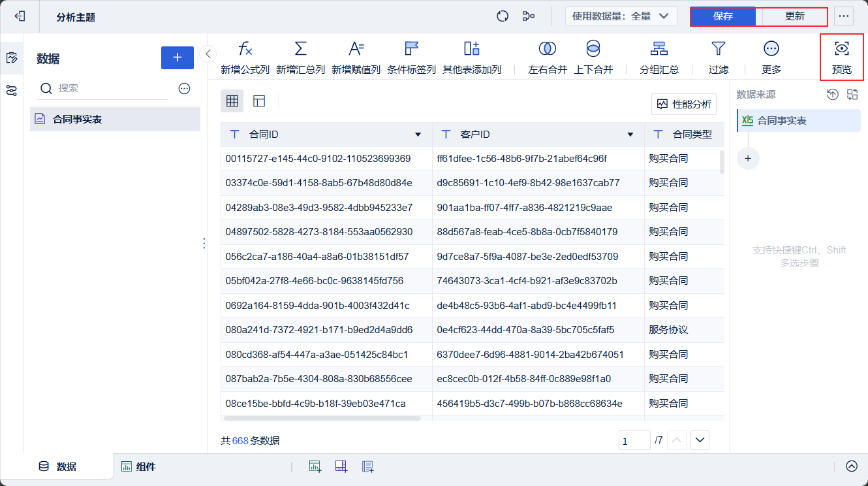Viewport: 868px width, 486px height.
Task: Click the refresh circle icon in header
Action: pyautogui.click(x=503, y=16)
